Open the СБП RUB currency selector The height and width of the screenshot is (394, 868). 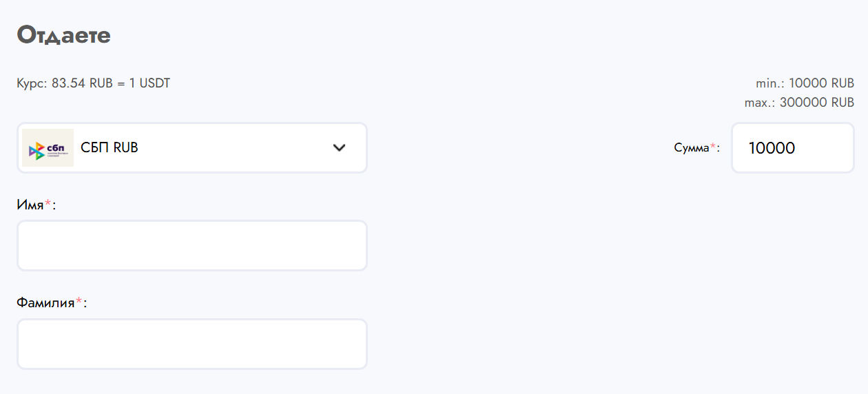207,148
